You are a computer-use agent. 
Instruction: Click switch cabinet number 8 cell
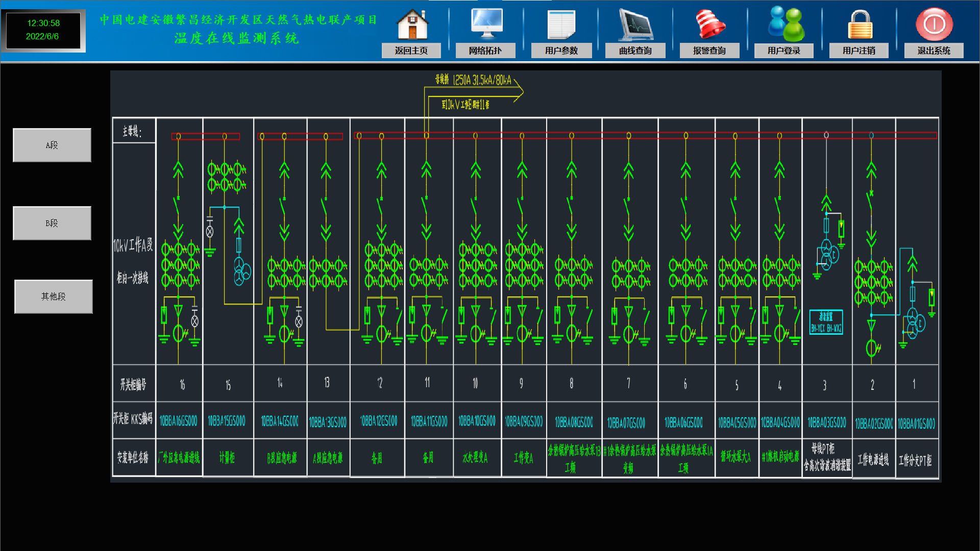(572, 384)
